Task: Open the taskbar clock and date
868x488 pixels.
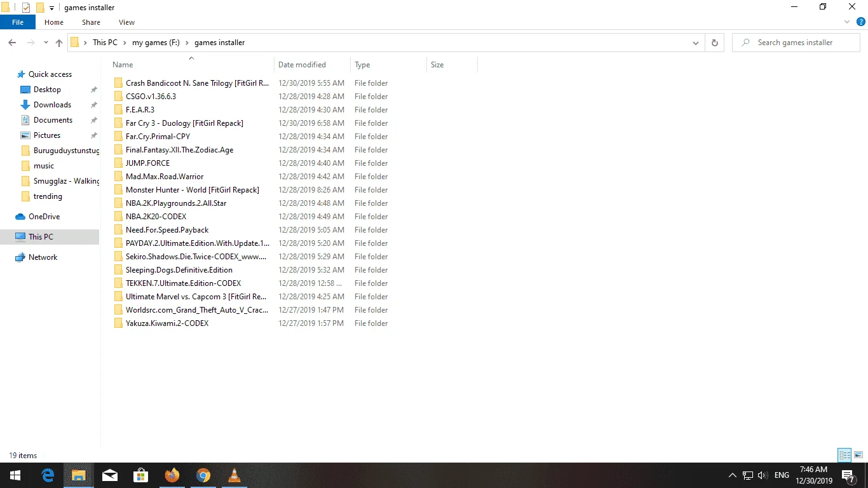Action: click(x=813, y=475)
